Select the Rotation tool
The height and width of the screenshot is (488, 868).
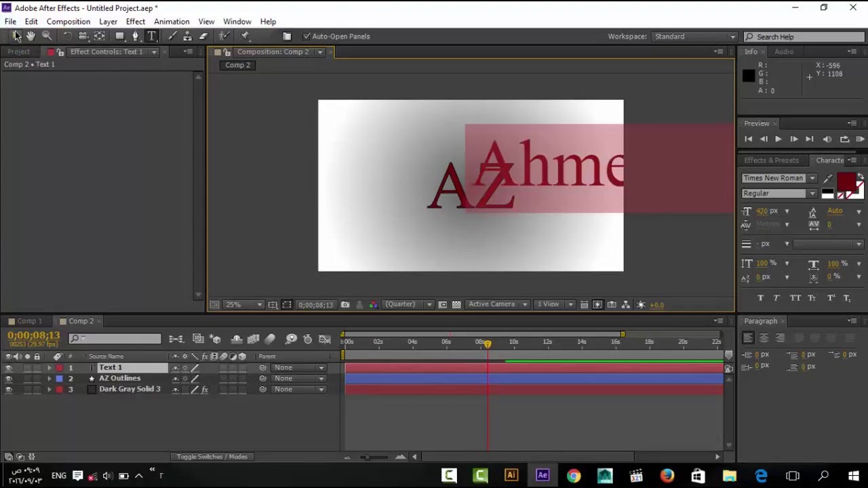coord(67,36)
